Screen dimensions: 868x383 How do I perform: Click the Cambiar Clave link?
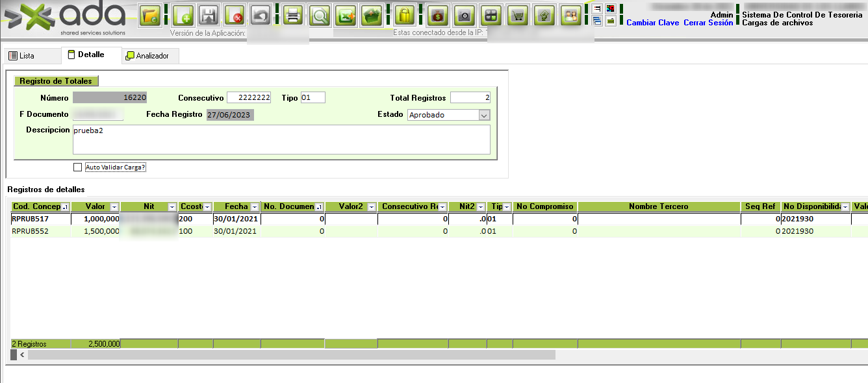click(652, 23)
